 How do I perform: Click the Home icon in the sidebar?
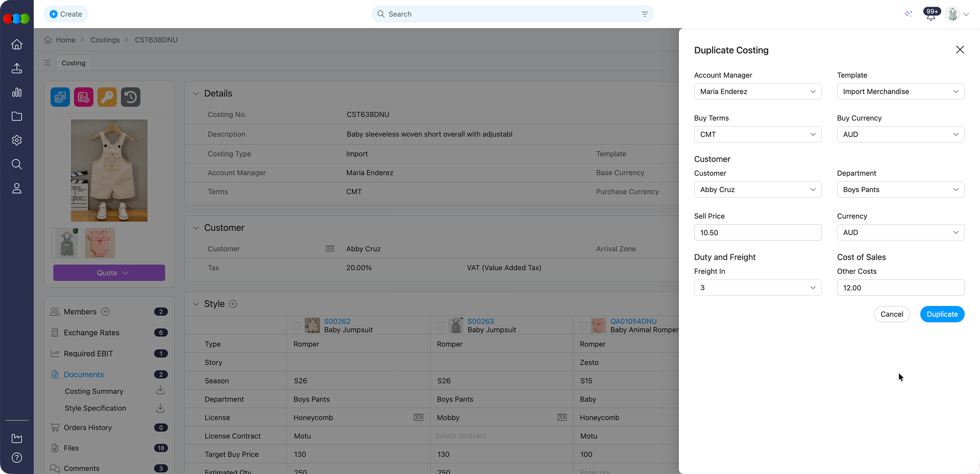pos(17,44)
